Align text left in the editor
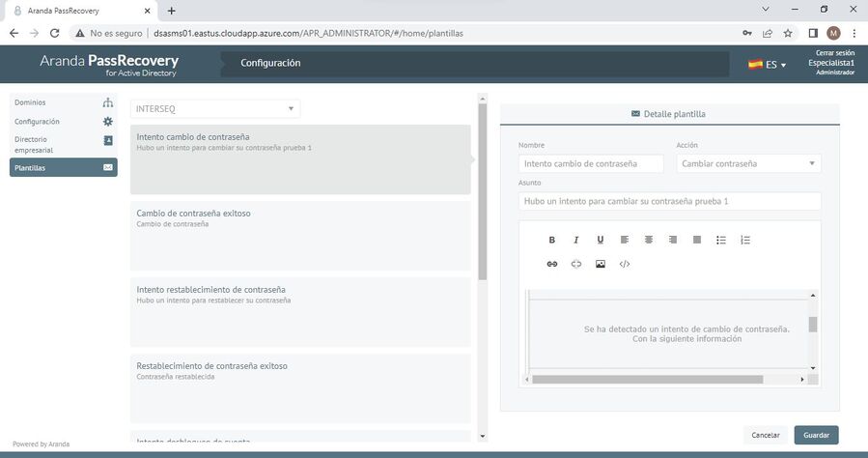The height and width of the screenshot is (458, 868). pos(625,240)
